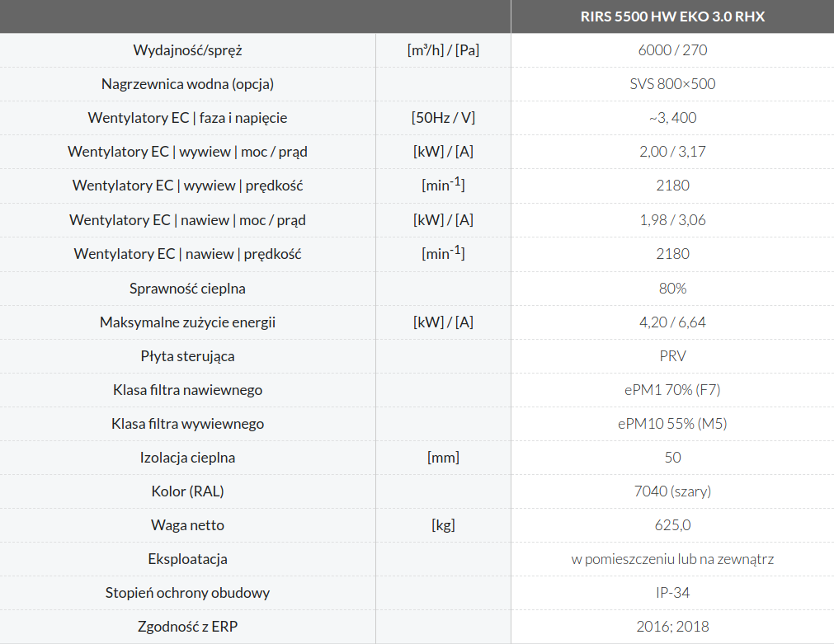This screenshot has width=834, height=644.
Task: Click the Zgodność z ERP row label
Action: click(x=187, y=627)
